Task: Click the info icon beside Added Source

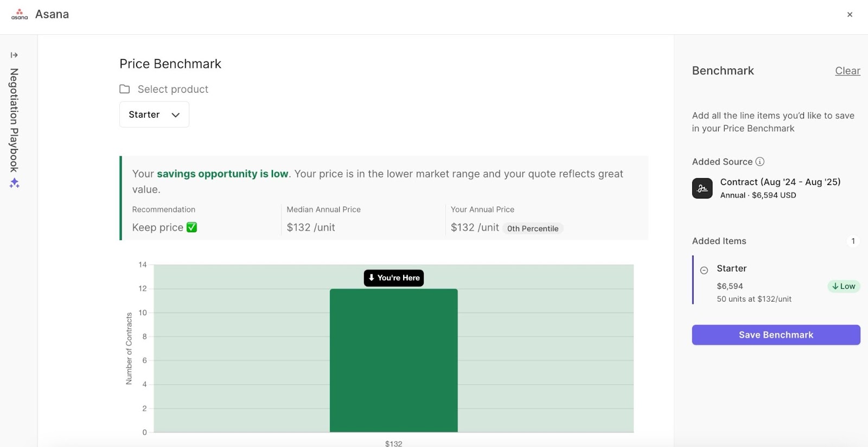Action: pyautogui.click(x=759, y=162)
